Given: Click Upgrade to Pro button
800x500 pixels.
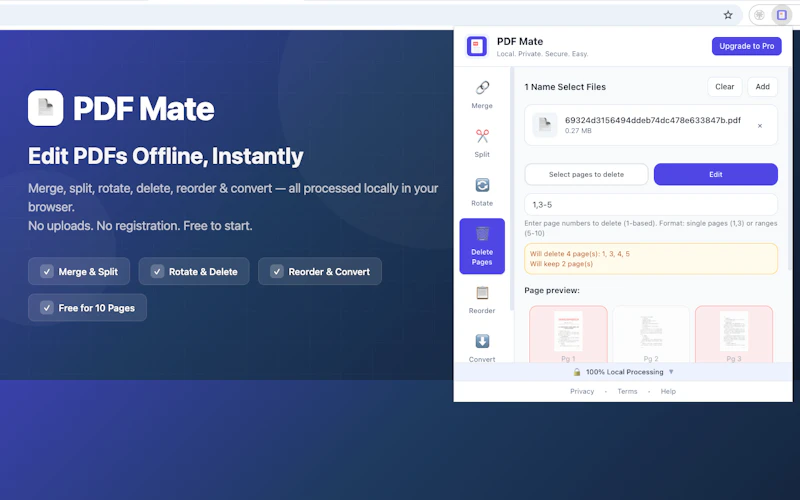Looking at the screenshot, I should coord(746,46).
